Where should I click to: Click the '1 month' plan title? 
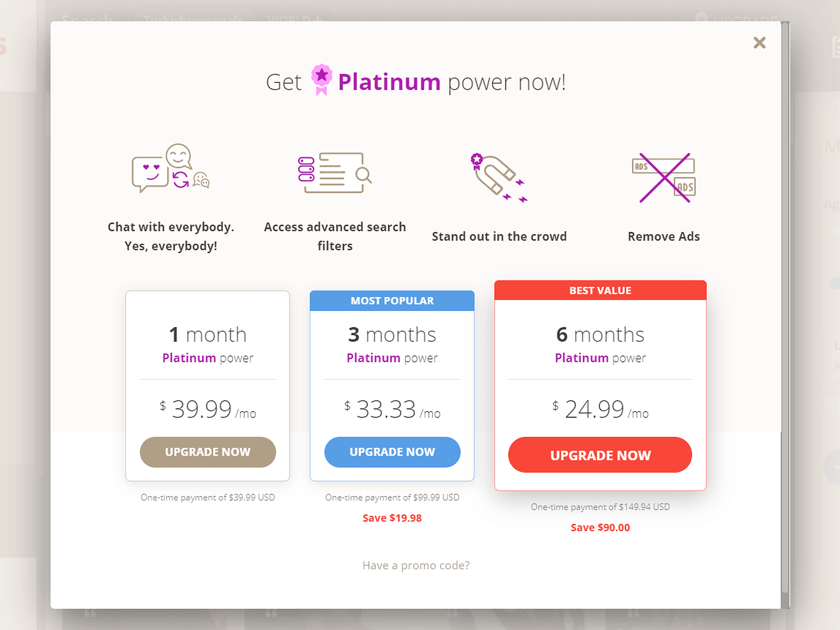point(208,335)
